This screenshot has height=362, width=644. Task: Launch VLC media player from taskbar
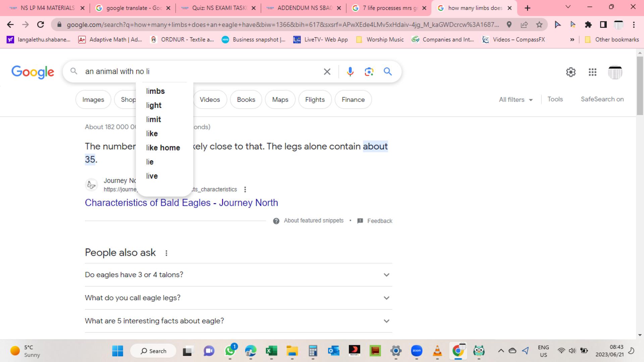pyautogui.click(x=437, y=351)
